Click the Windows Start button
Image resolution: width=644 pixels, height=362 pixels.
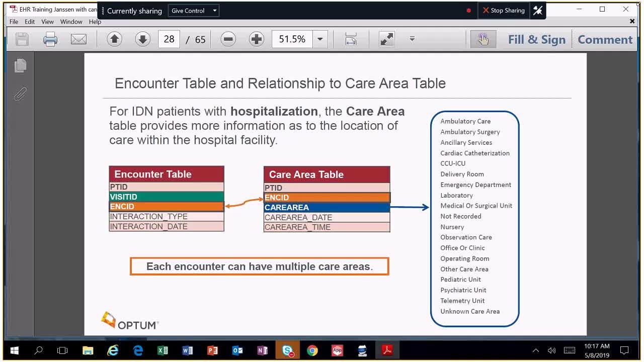pyautogui.click(x=14, y=350)
